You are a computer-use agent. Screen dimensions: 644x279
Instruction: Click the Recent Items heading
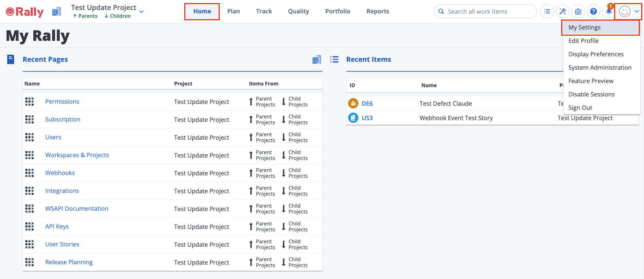369,59
